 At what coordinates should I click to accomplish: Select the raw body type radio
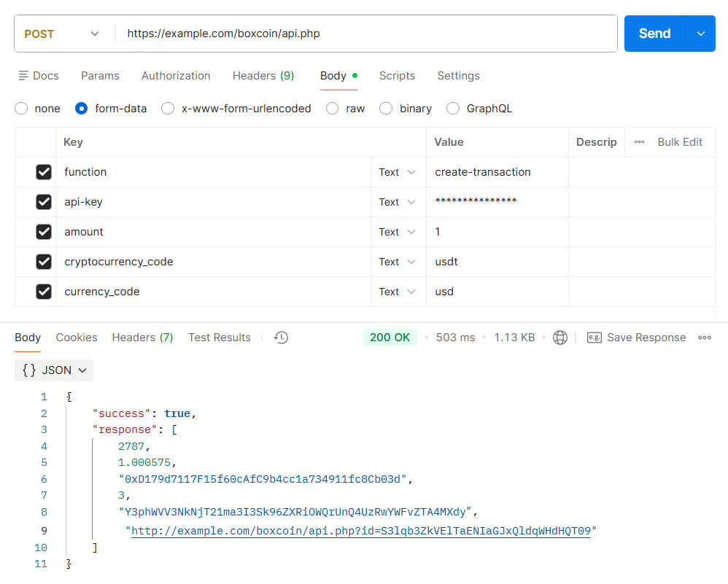333,109
